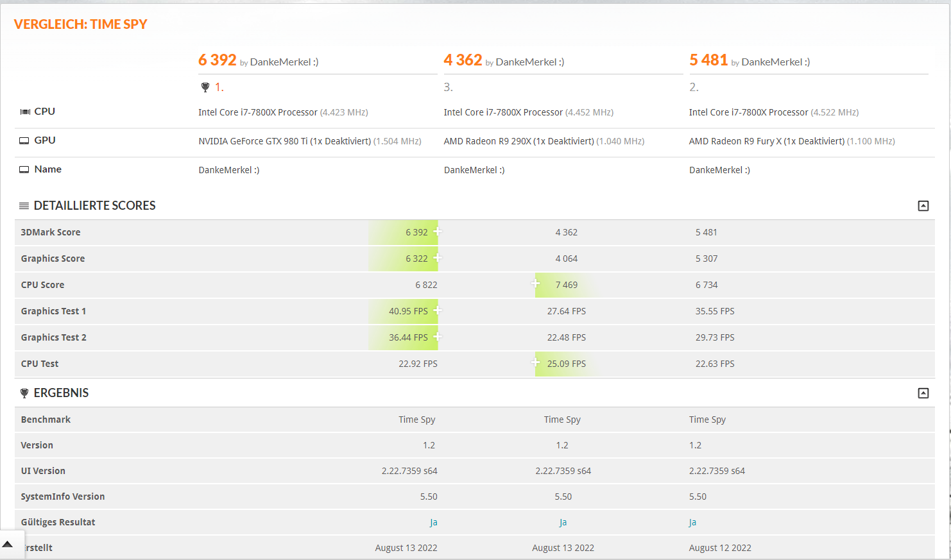Viewport: 951px width, 560px height.
Task: Click the UI Version row label
Action: click(x=43, y=471)
